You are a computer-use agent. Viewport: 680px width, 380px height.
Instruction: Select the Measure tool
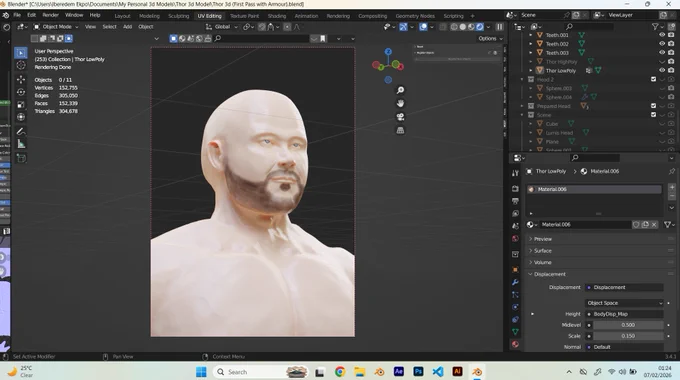click(21, 144)
